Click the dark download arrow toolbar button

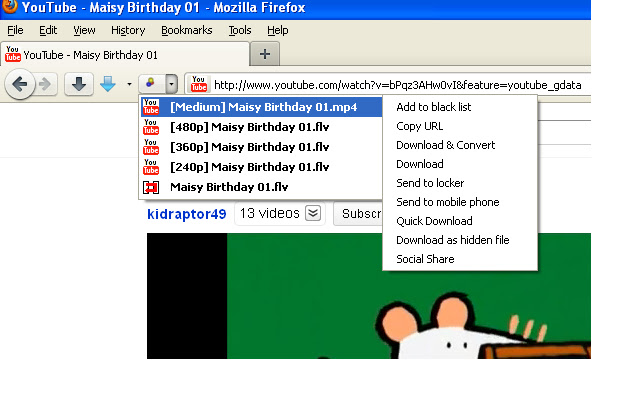click(79, 84)
